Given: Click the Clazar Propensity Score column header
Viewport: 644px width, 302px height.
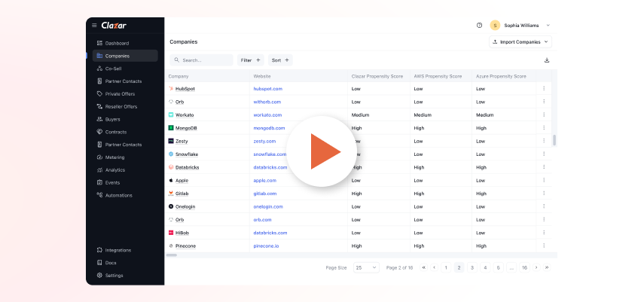Looking at the screenshot, I should [x=377, y=76].
